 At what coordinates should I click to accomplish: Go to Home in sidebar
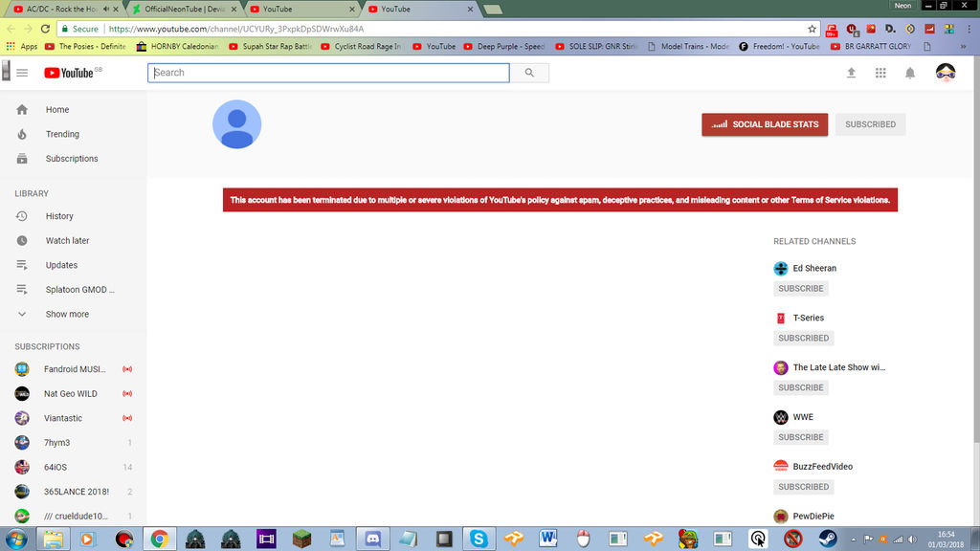pyautogui.click(x=73, y=109)
